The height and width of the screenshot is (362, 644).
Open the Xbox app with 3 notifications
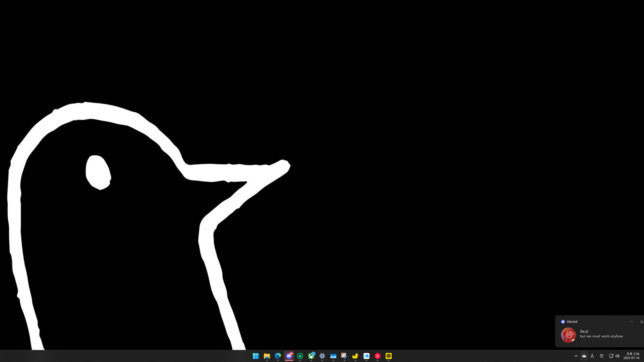point(311,356)
